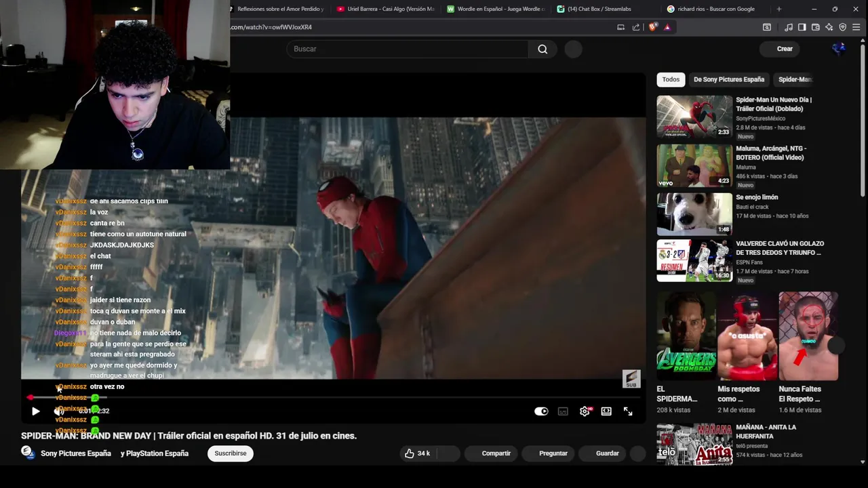Screen dimensions: 868x488
Task: Switch the player to theater mode
Action: 606,411
